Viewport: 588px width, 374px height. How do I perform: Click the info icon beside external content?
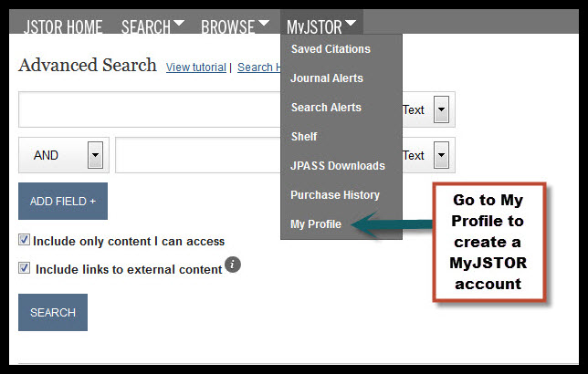[233, 265]
